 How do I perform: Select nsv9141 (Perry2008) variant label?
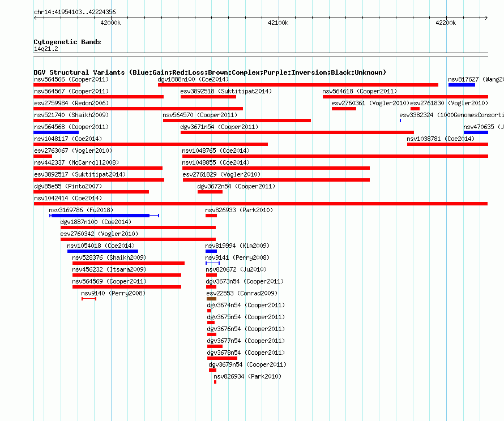click(x=237, y=257)
